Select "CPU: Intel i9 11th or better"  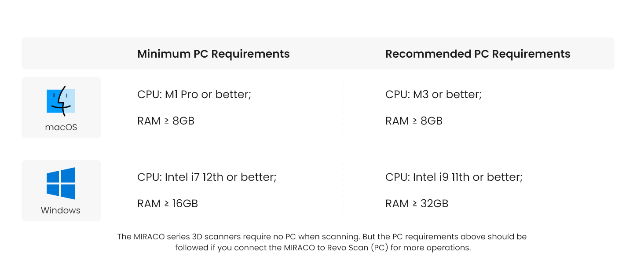pos(454,177)
